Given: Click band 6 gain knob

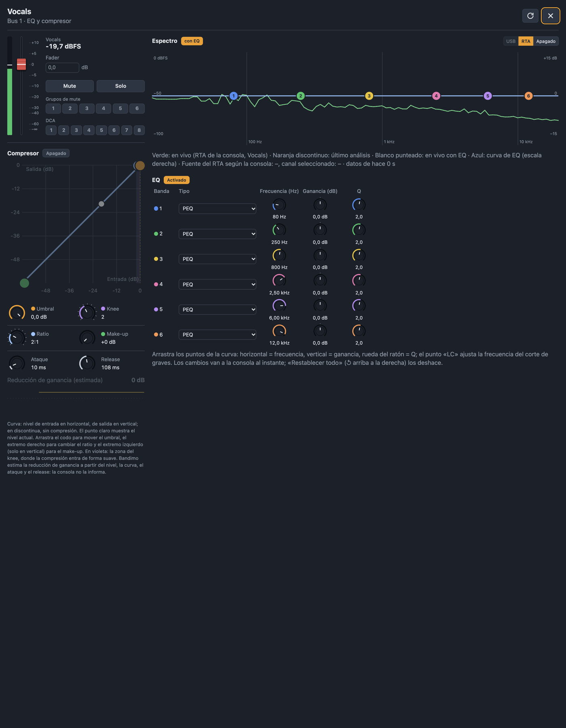Looking at the screenshot, I should tap(320, 331).
